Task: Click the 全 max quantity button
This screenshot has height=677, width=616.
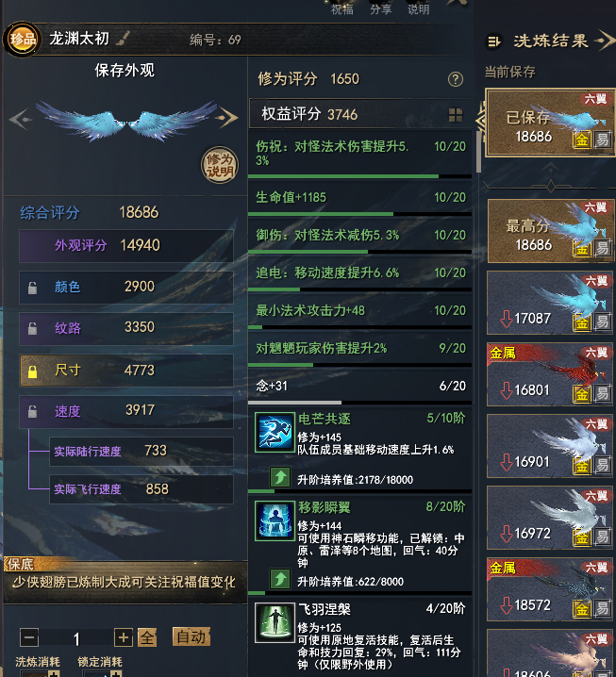Action: [147, 637]
